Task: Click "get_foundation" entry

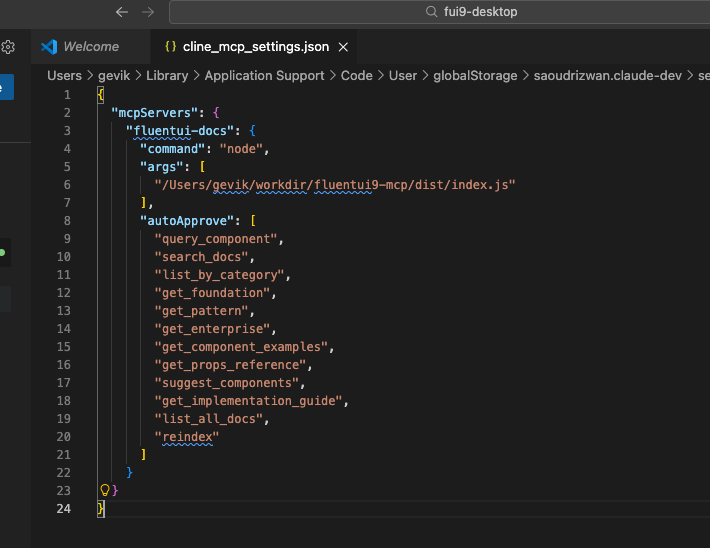Action: (x=212, y=293)
